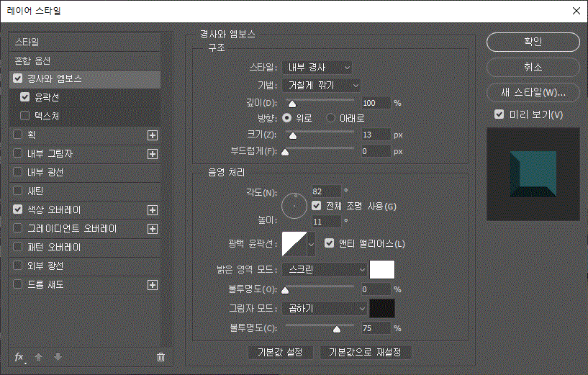Image resolution: width=588 pixels, height=375 pixels.
Task: Click the 크기 slider handle
Action: click(293, 135)
